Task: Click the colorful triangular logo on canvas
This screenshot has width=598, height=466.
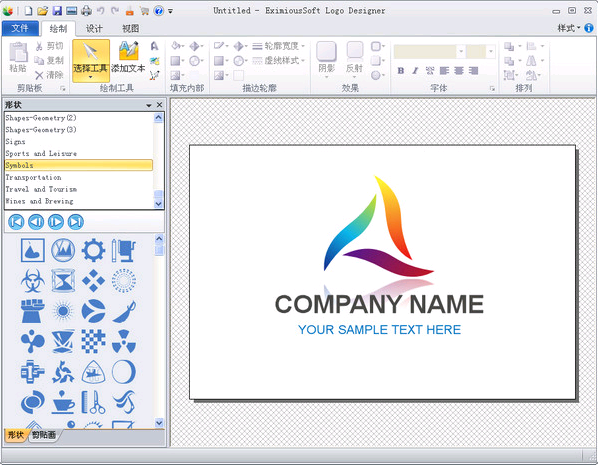Action: tap(378, 227)
